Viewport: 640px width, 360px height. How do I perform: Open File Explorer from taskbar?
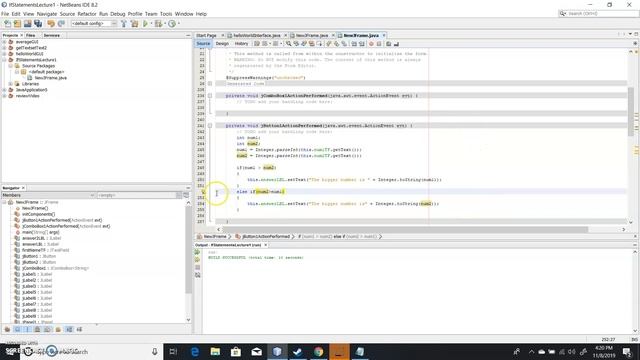click(215, 351)
